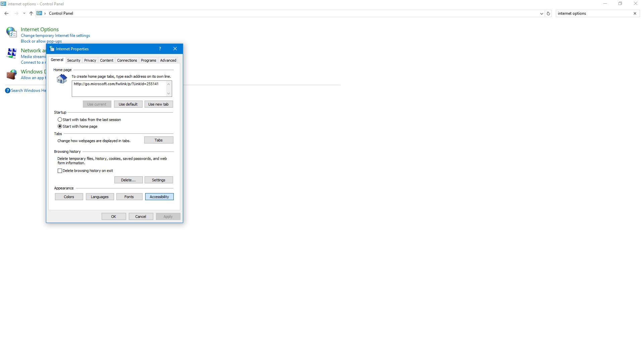
Task: Click the Use default button
Action: click(128, 104)
